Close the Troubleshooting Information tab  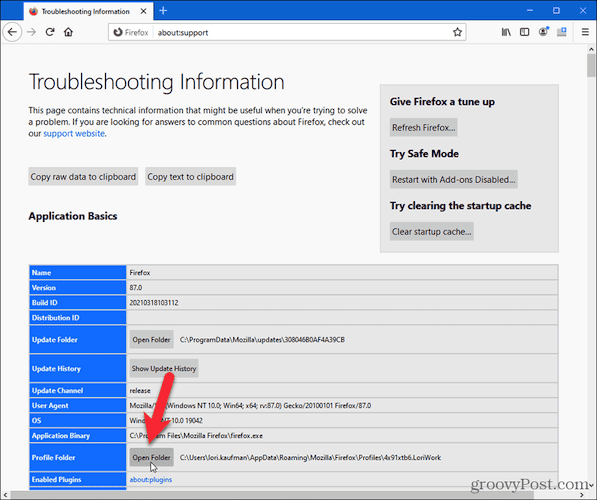[144, 11]
